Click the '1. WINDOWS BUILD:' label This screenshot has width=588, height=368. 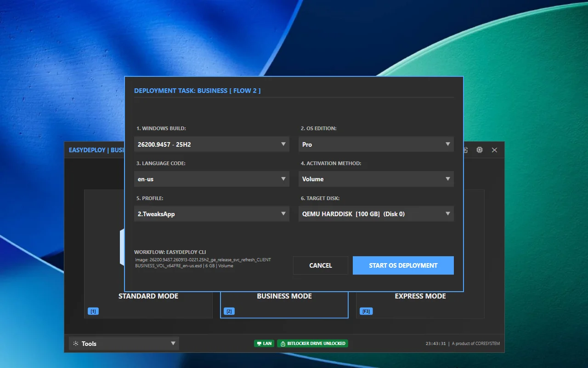161,128
